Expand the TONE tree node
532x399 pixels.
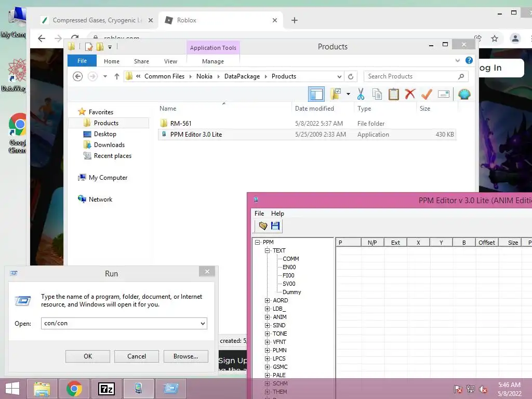(x=268, y=334)
